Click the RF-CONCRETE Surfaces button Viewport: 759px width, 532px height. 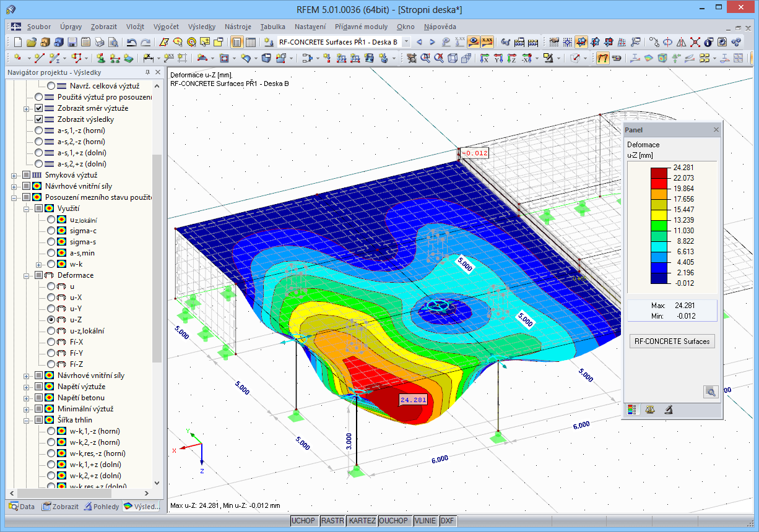672,341
